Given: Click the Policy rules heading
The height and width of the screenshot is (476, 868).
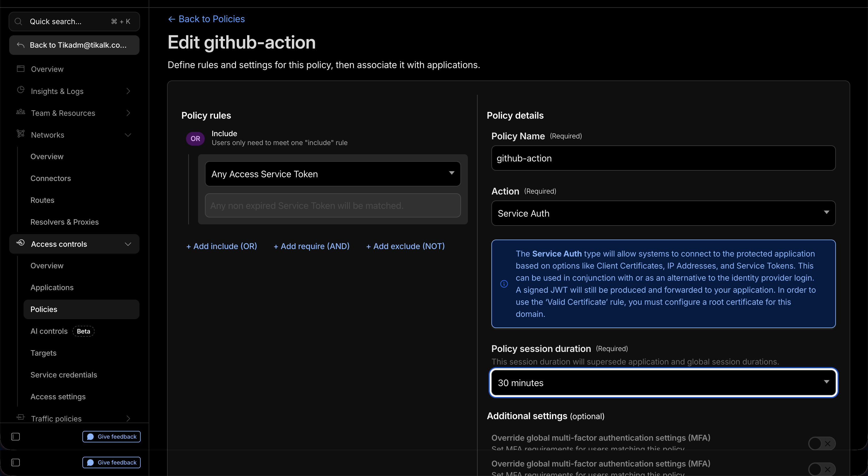Looking at the screenshot, I should (x=206, y=116).
